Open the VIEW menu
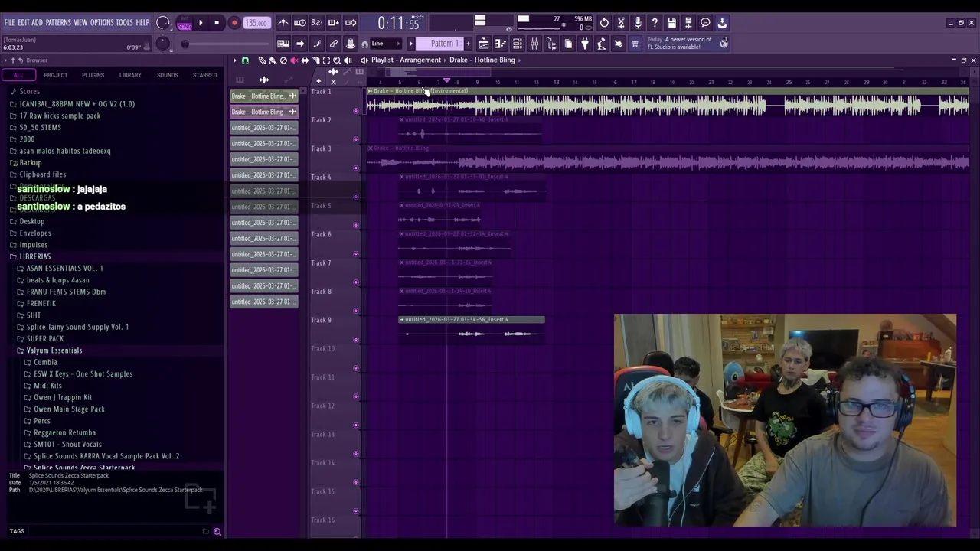This screenshot has height=551, width=980. 80,23
